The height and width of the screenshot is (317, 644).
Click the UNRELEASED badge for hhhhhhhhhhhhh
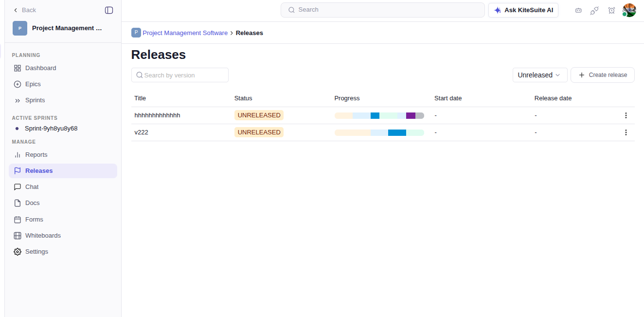pyautogui.click(x=259, y=115)
